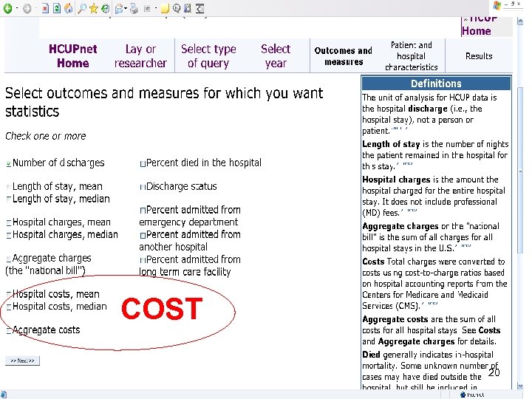Check the Aggregate costs option
This screenshot has width=532, height=399.
click(9, 330)
